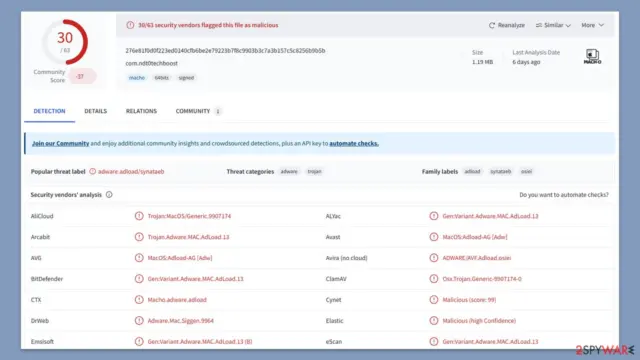Click the adware threat category tag

(x=289, y=171)
